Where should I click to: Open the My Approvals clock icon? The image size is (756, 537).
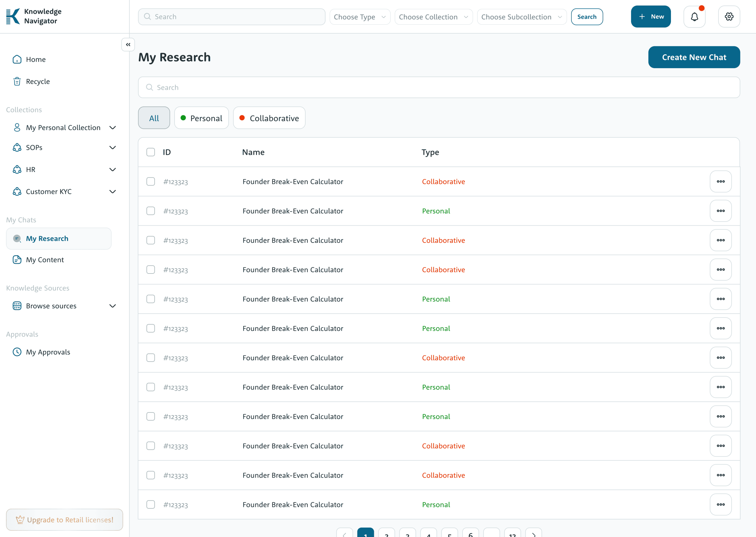coord(17,352)
